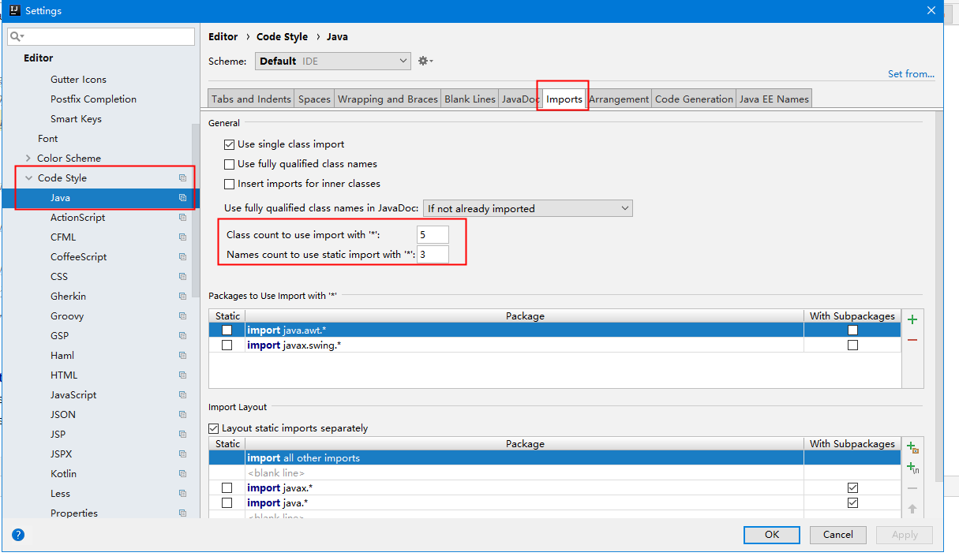959x560 pixels.
Task: Remove selected package with red minus icon
Action: 912,339
